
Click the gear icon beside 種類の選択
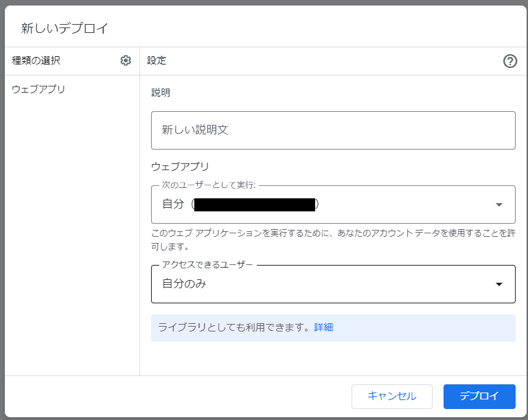pos(126,60)
